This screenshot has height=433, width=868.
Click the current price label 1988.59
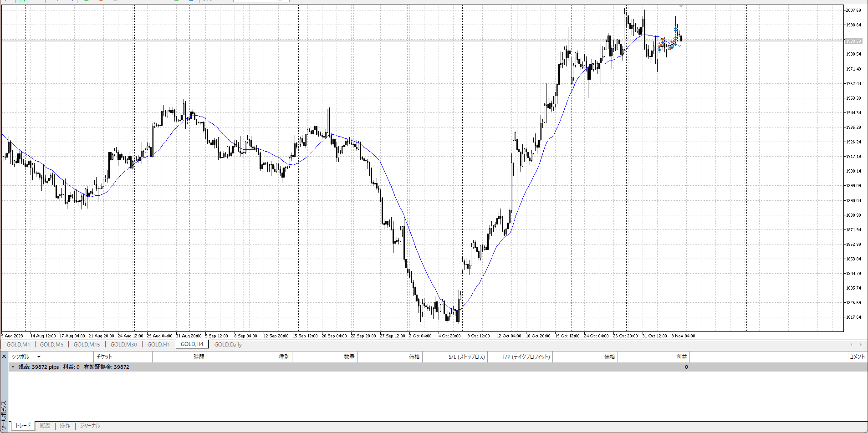coord(853,41)
